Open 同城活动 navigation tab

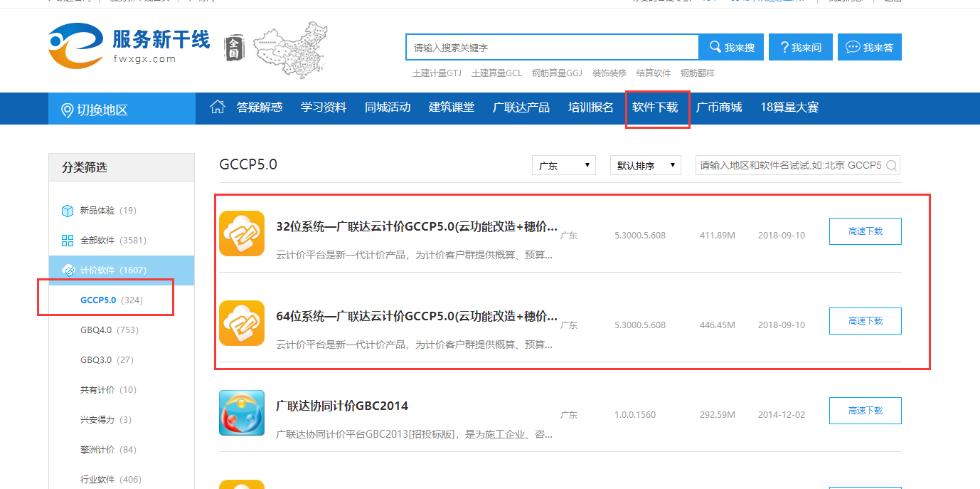point(388,107)
